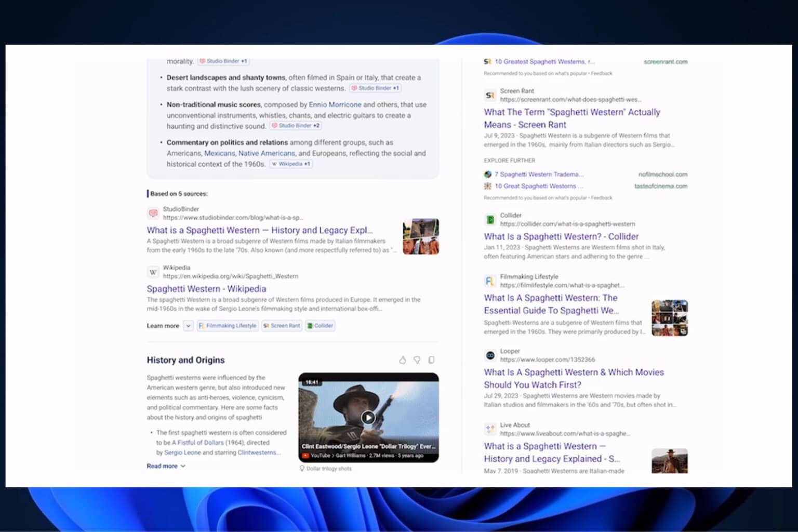Open 7 Spaghetti Western Trademarks link
The image size is (798, 532).
coord(539,175)
